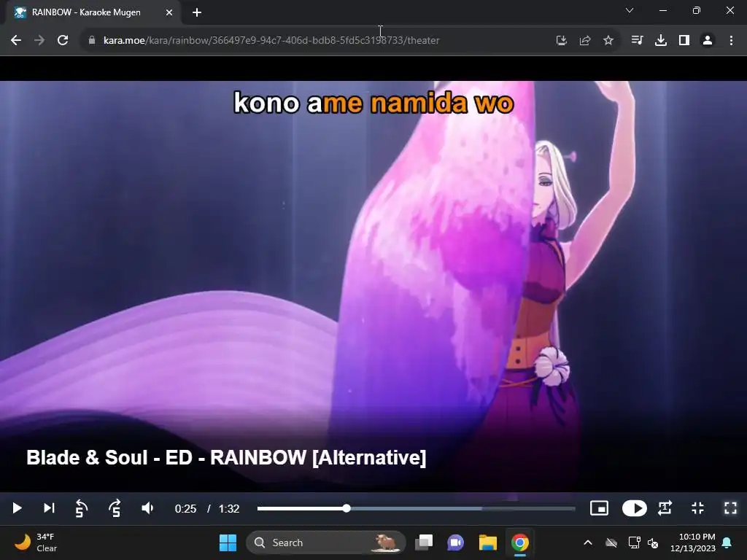Toggle the Chrome side panel
This screenshot has width=747, height=560.
tap(684, 41)
